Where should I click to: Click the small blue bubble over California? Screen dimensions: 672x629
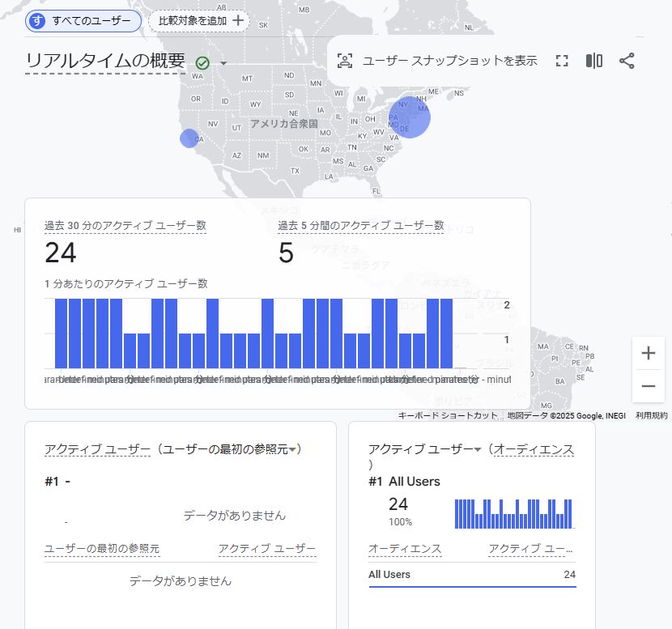[x=189, y=138]
